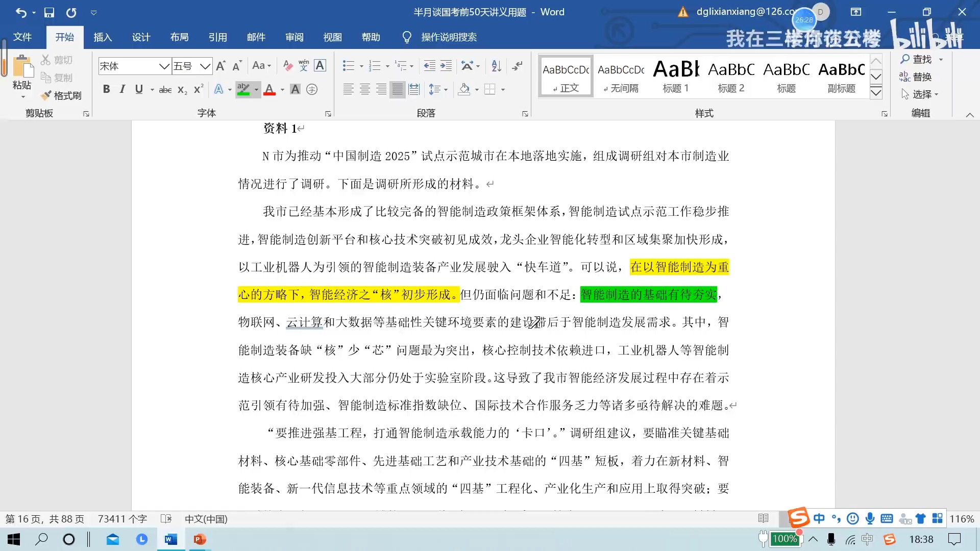Apply subscript formatting
Image resolution: width=980 pixels, height=551 pixels.
pyautogui.click(x=182, y=90)
